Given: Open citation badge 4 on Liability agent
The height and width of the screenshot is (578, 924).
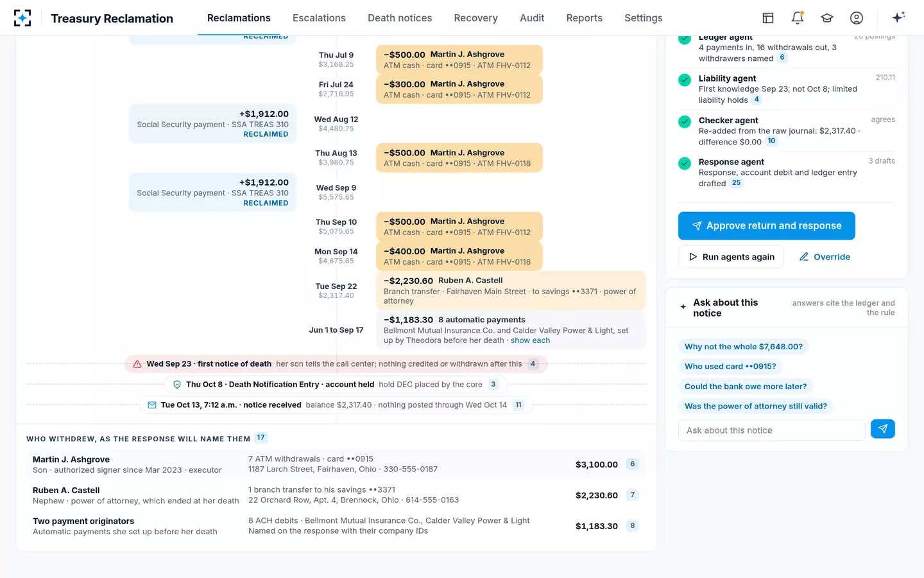Looking at the screenshot, I should [757, 100].
